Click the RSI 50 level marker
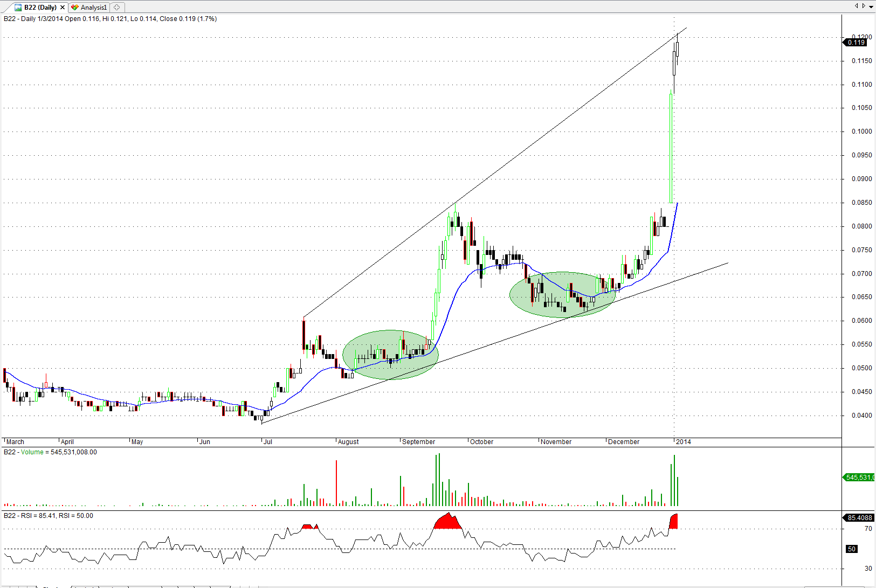Screen dimensions: 876x588 (852, 549)
